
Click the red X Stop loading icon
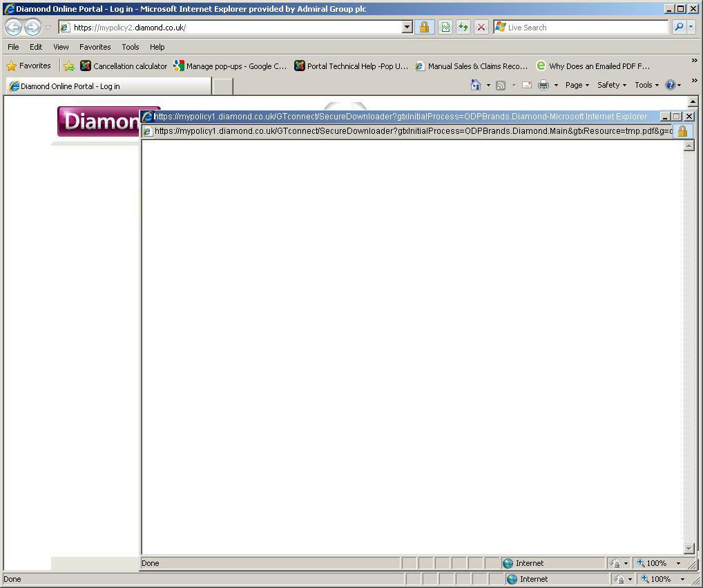[481, 28]
